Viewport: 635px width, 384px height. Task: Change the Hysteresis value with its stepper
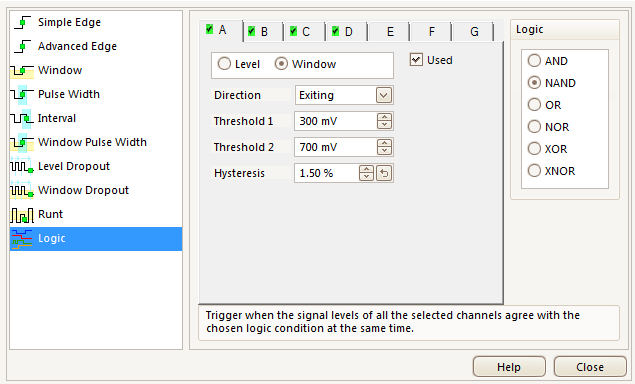(366, 173)
